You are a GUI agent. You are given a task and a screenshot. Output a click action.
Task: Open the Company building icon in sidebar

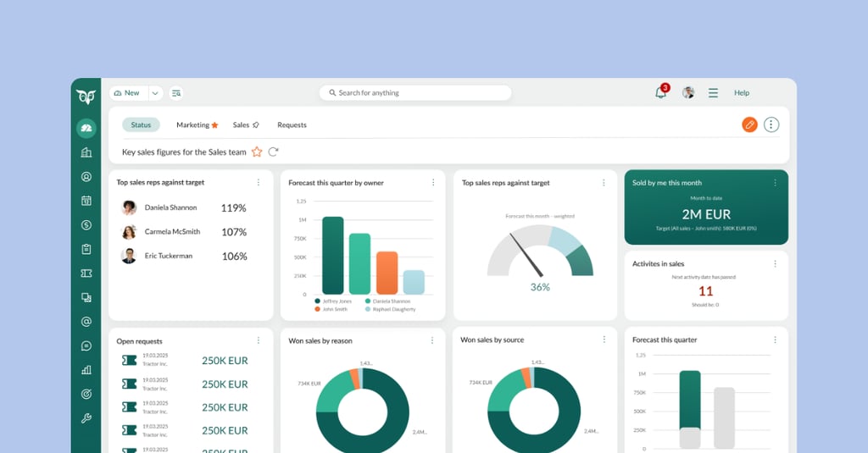pyautogui.click(x=86, y=152)
